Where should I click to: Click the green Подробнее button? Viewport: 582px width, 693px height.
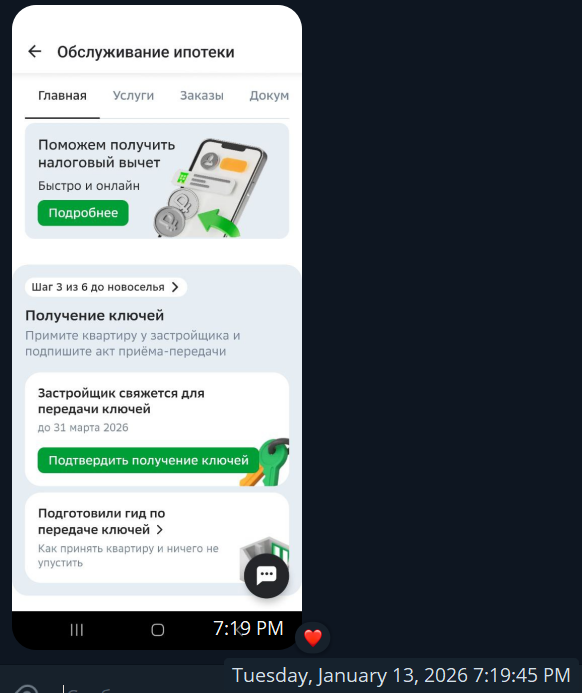point(83,213)
